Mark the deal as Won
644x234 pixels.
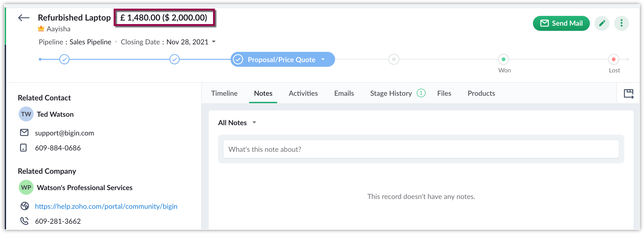click(x=503, y=59)
